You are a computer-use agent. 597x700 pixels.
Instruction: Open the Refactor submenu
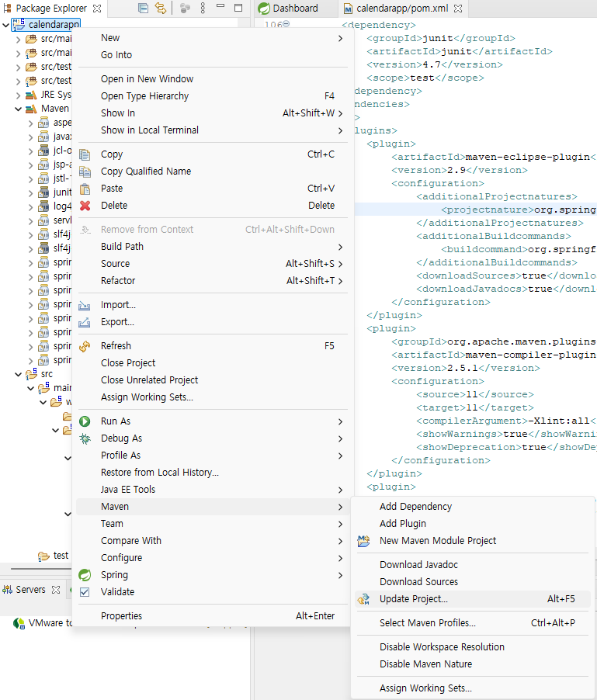(x=212, y=281)
